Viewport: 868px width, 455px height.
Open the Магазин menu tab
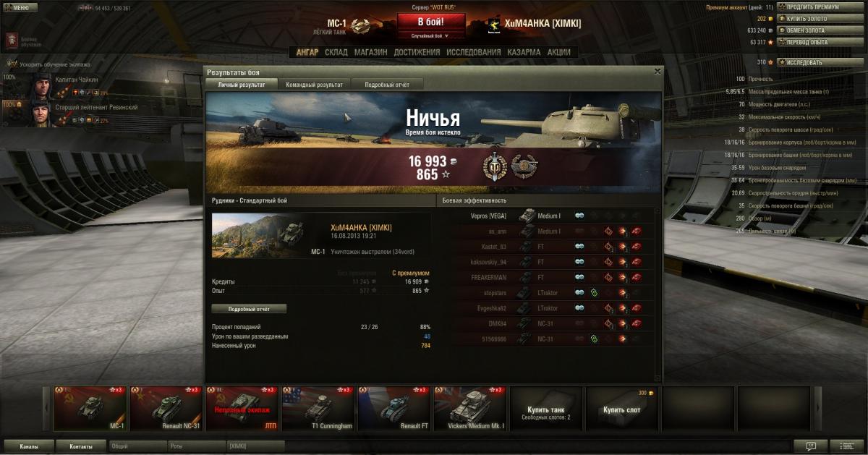tap(370, 52)
